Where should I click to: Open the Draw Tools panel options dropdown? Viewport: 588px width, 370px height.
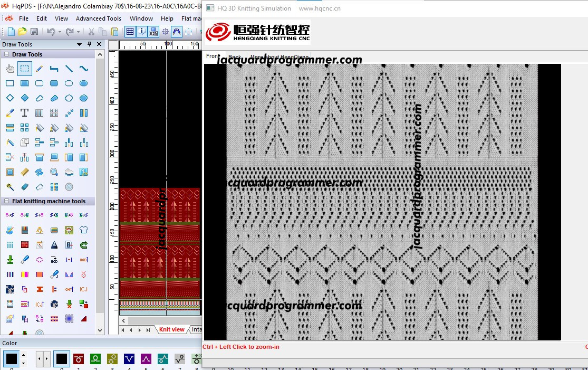79,44
